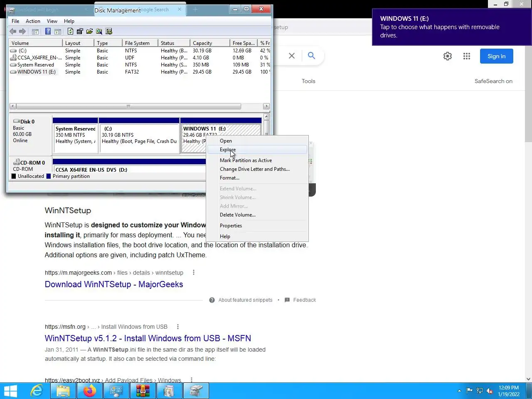Click the Refresh toolbar icon in Disk Management
The image size is (532, 399).
tap(70, 31)
